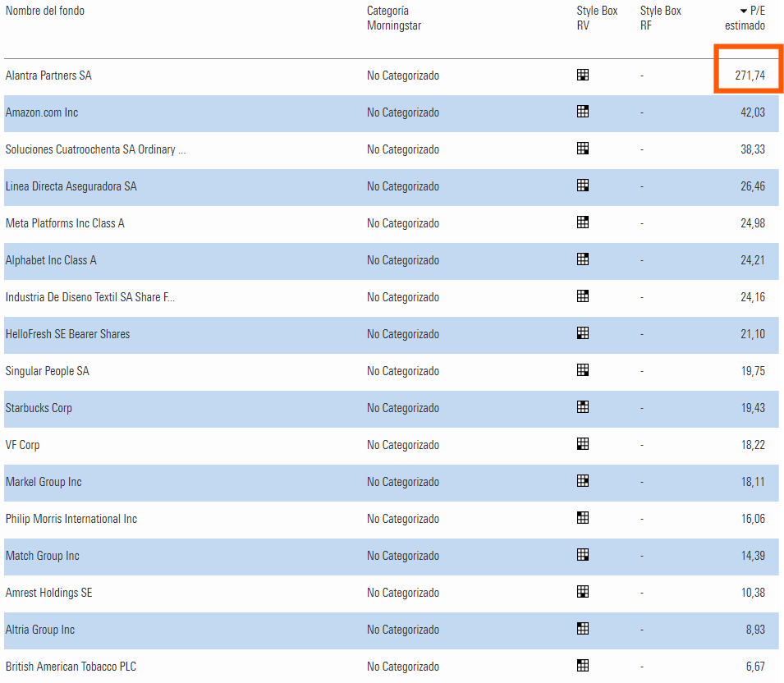
Task: Click the Nombre del fondo column header
Action: (x=45, y=11)
